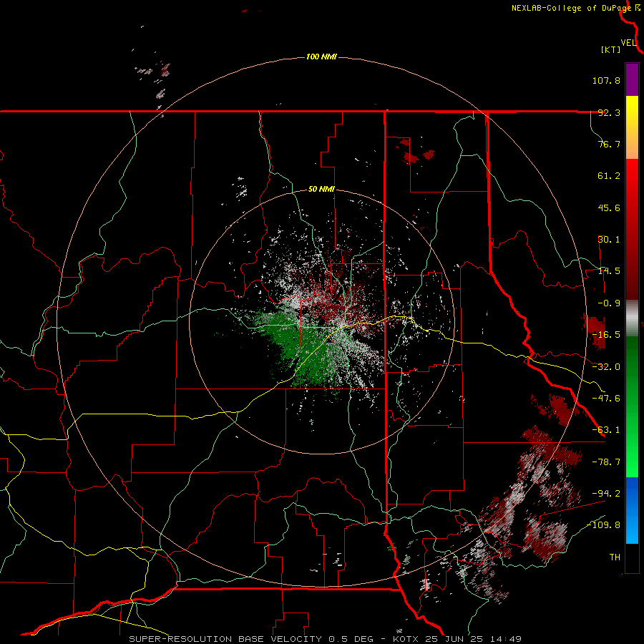Click the -109.8 velocity scale value
644x644 pixels.
603,525
